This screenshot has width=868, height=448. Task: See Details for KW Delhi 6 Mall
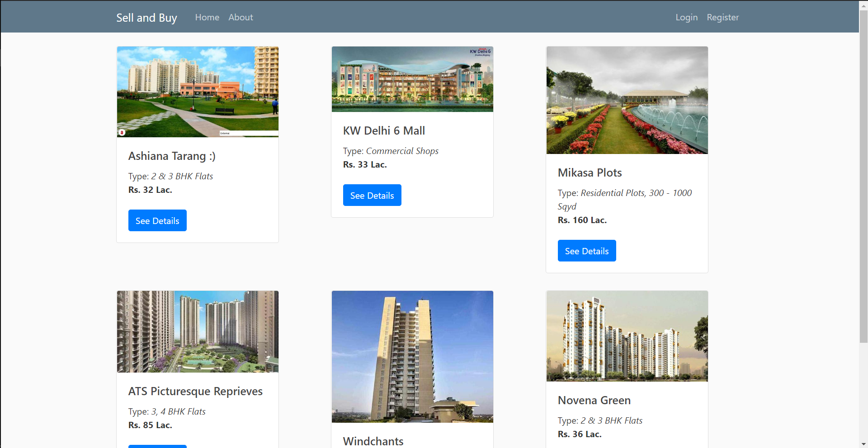pyautogui.click(x=372, y=195)
